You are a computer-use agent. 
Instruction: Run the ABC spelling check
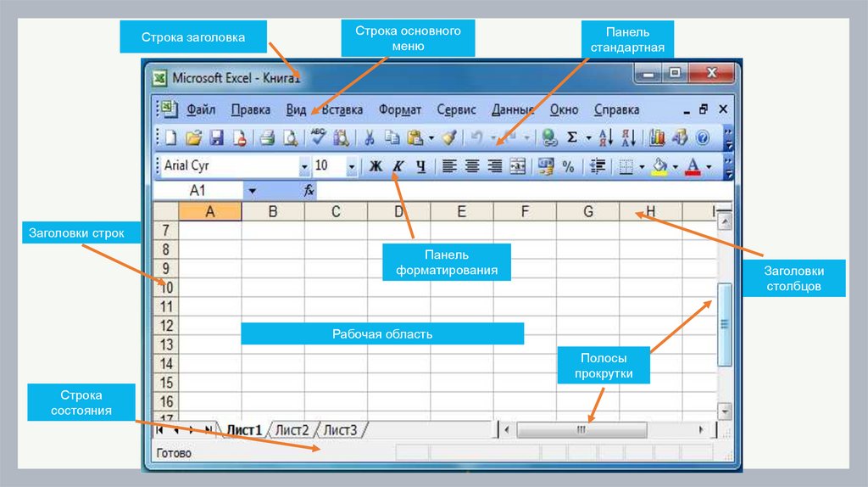(319, 137)
